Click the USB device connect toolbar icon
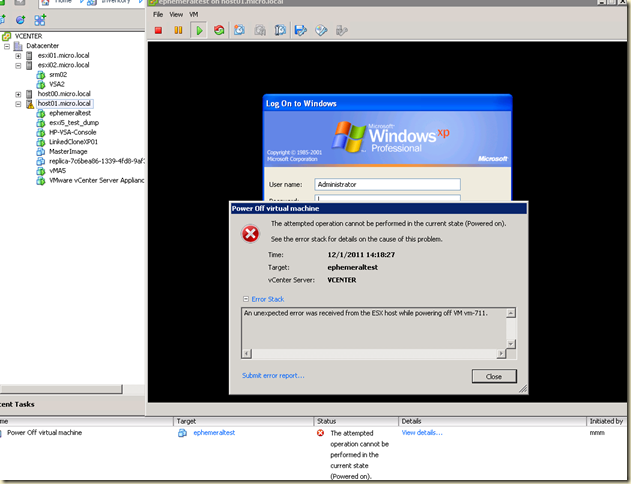Screen dimensions: 631x484 coord(341,30)
